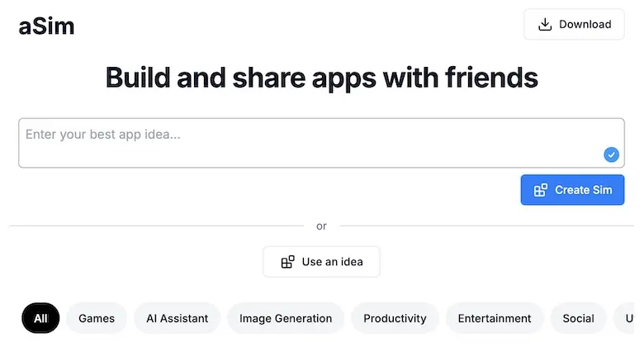The height and width of the screenshot is (352, 644).
Task: Select the Social category filter
Action: [x=578, y=318]
